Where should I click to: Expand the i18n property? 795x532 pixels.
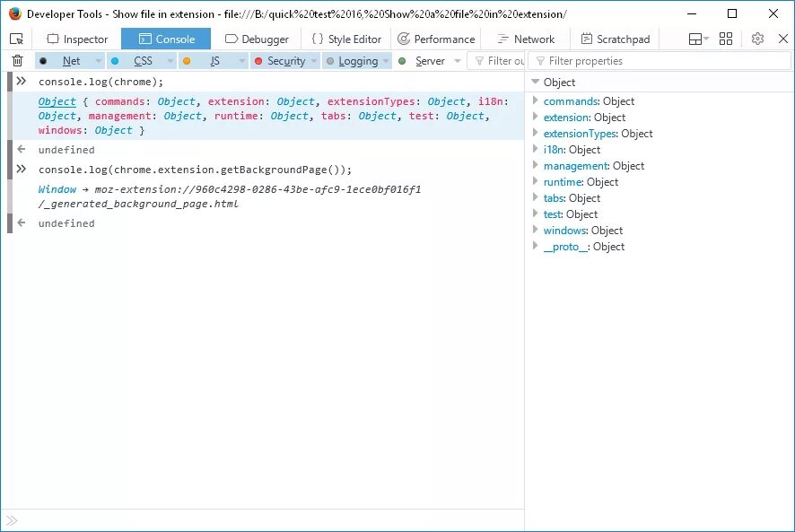click(x=535, y=149)
